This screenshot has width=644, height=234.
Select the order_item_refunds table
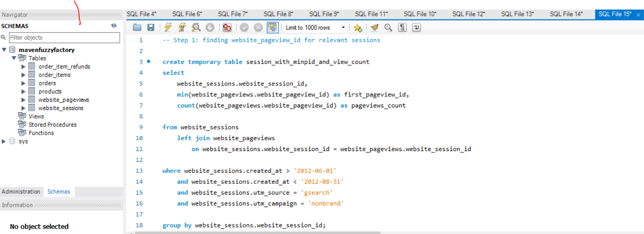coord(64,66)
